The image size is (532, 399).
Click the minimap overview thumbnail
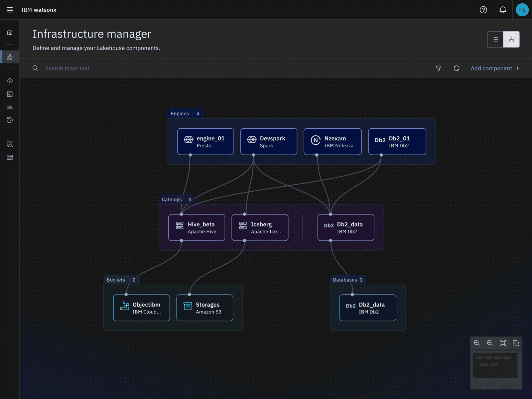pos(495,365)
